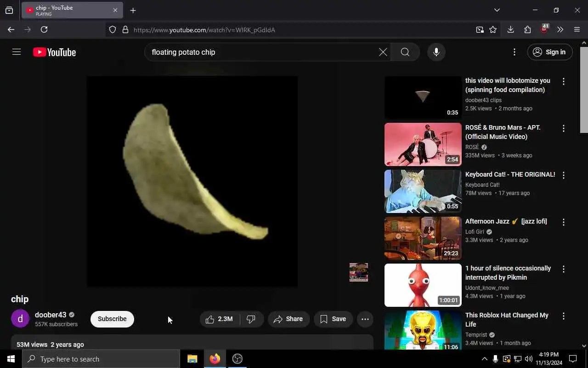The image size is (588, 368).
Task: Reload the page in Firefox
Action: (x=44, y=29)
